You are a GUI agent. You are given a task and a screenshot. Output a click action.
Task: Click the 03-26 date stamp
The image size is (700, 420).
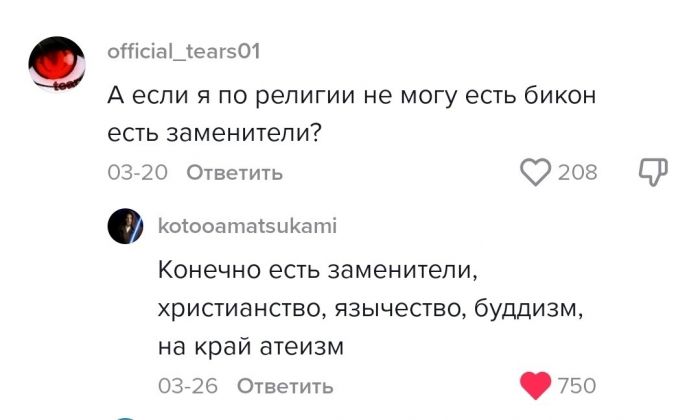pos(188,386)
